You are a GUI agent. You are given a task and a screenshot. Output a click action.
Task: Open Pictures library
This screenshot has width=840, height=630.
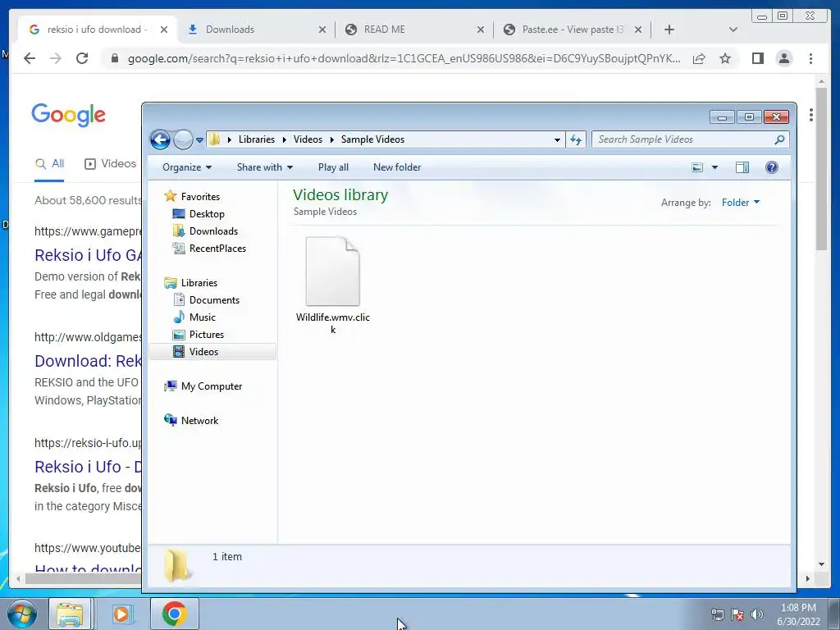point(206,335)
